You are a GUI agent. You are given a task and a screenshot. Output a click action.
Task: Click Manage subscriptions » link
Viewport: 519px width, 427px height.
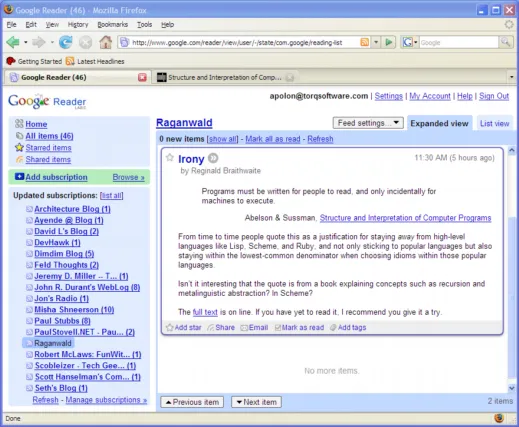tap(106, 400)
